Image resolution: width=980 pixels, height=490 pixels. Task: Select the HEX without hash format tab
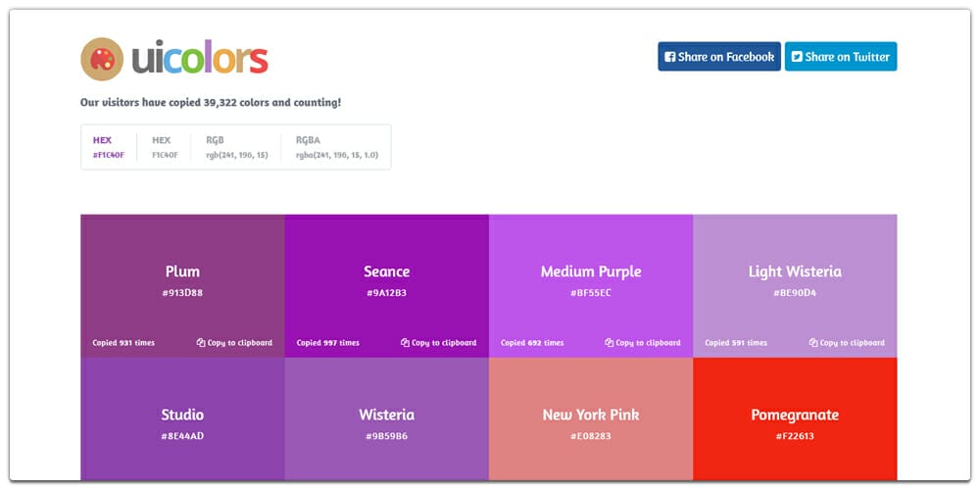(x=166, y=147)
